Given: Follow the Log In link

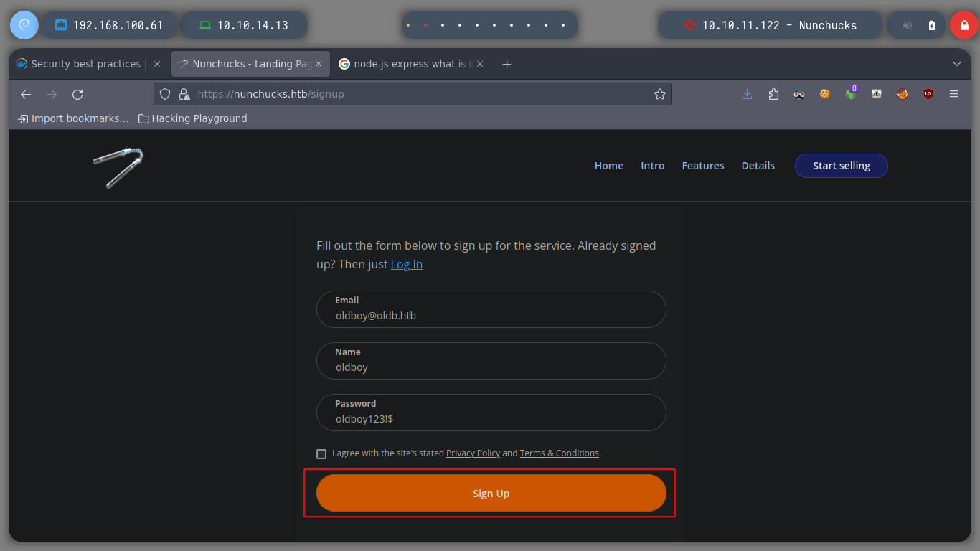Looking at the screenshot, I should click(x=407, y=264).
